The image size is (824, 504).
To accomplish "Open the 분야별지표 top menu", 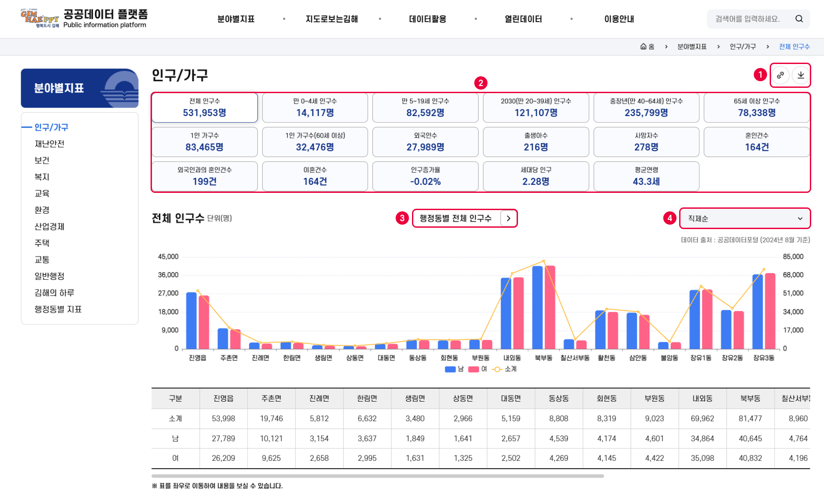I will click(236, 19).
